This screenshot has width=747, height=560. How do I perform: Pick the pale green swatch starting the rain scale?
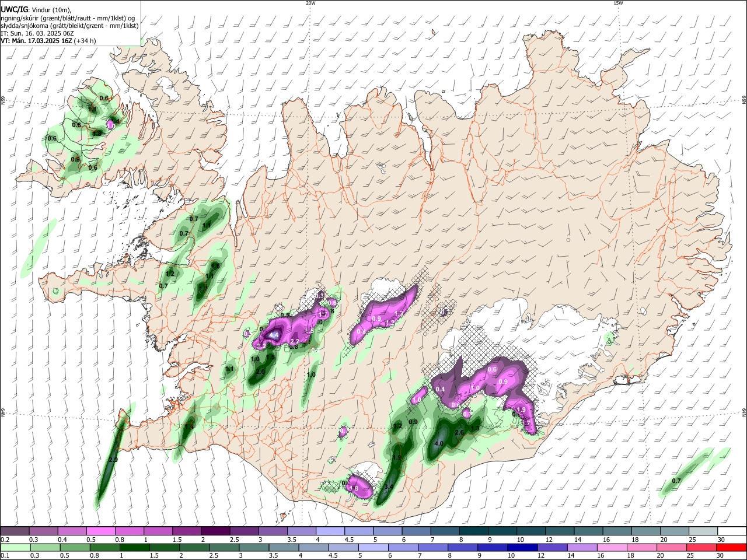(15, 547)
